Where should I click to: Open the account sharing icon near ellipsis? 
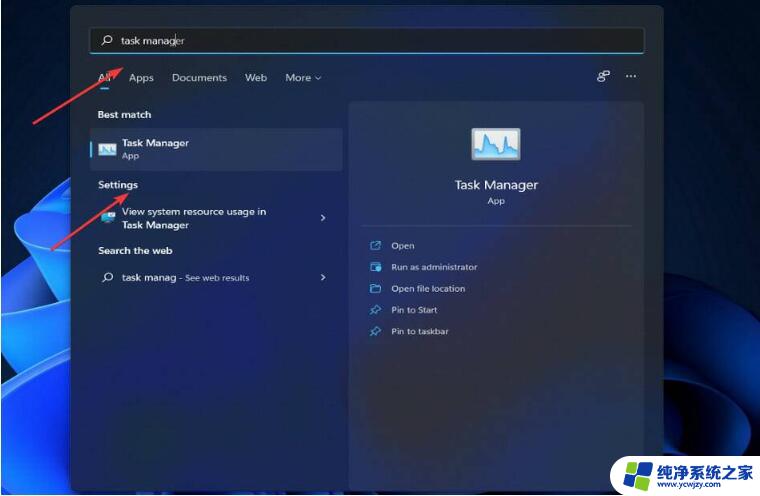pos(603,76)
